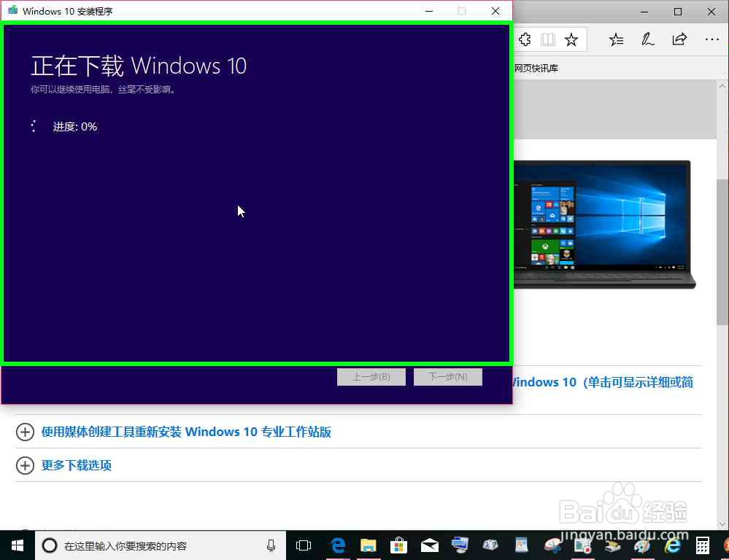Open Task View on the taskbar
729x560 pixels.
click(x=304, y=545)
